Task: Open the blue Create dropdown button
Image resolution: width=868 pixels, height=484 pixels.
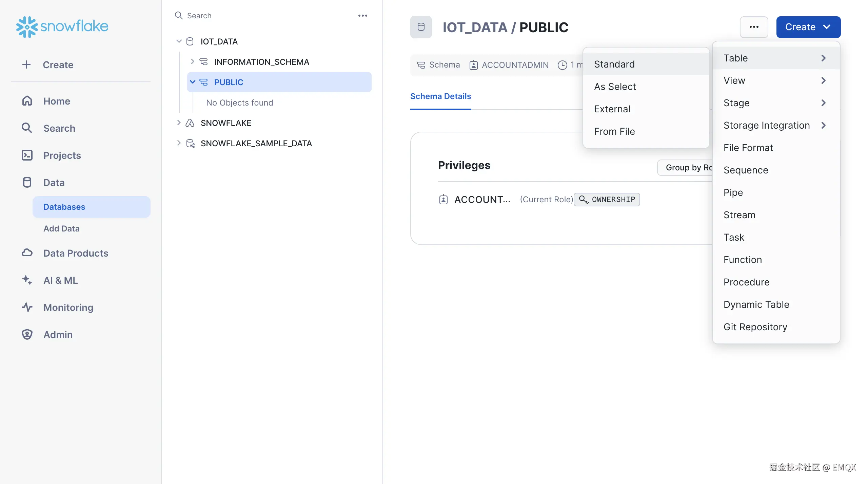Action: click(808, 27)
